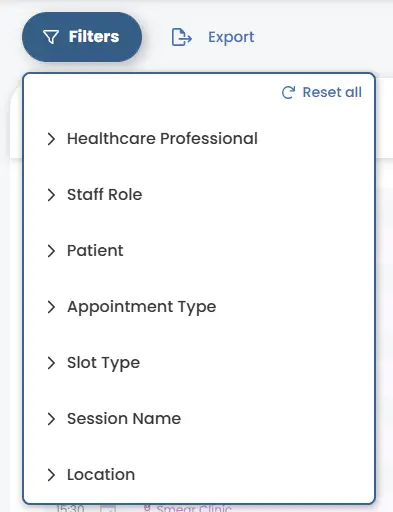Click the Reset all text
This screenshot has width=393, height=512.
[x=332, y=92]
